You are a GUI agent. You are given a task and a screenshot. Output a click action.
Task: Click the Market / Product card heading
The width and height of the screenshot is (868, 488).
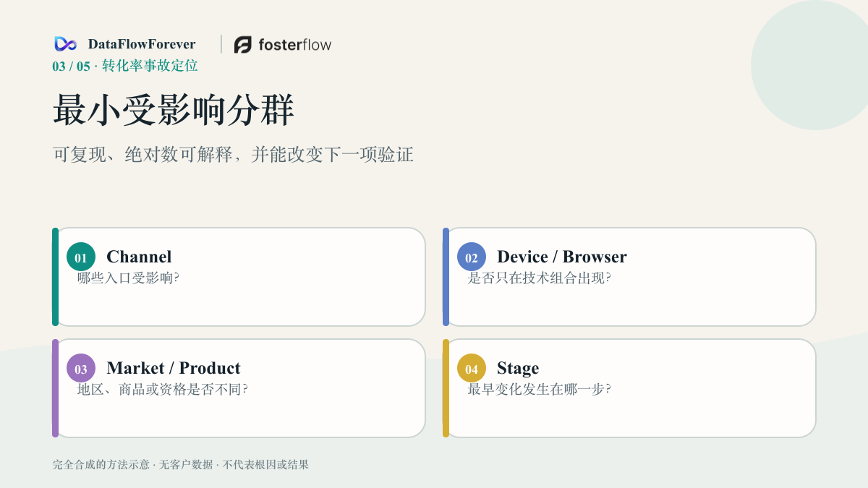pyautogui.click(x=174, y=368)
